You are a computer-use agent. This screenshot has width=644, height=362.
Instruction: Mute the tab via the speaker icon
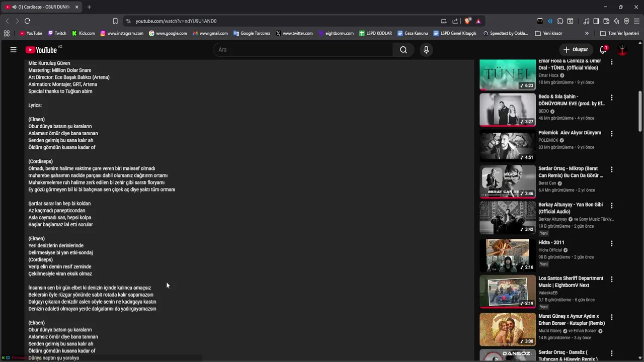[x=14, y=7]
